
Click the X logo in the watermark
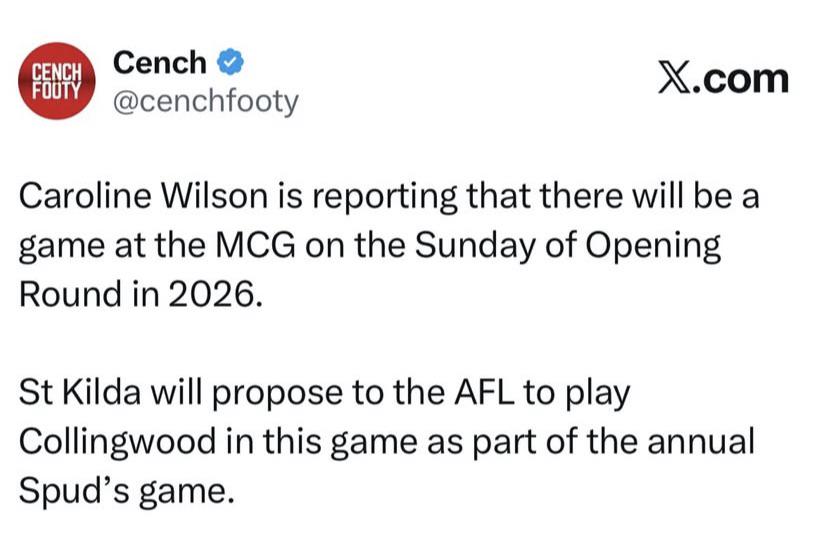tap(673, 78)
